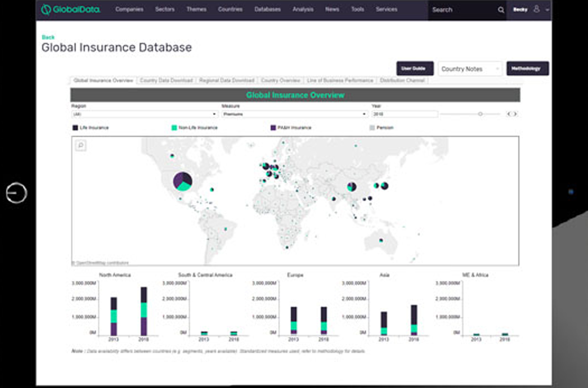Click the GlobalData logo
This screenshot has width=588, height=388.
[71, 10]
